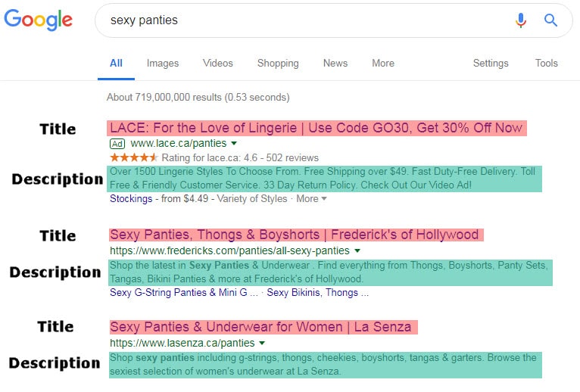580x392 pixels.
Task: Open the News tab
Action: (x=335, y=64)
